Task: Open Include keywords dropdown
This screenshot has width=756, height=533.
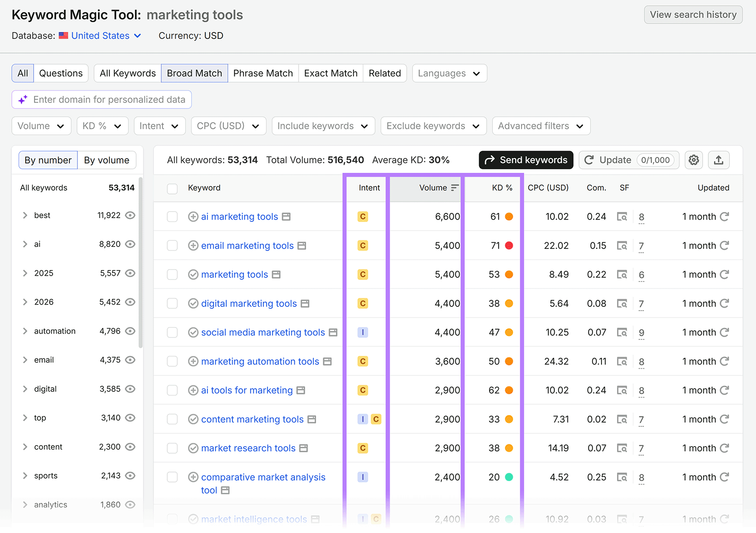Action: pyautogui.click(x=323, y=126)
